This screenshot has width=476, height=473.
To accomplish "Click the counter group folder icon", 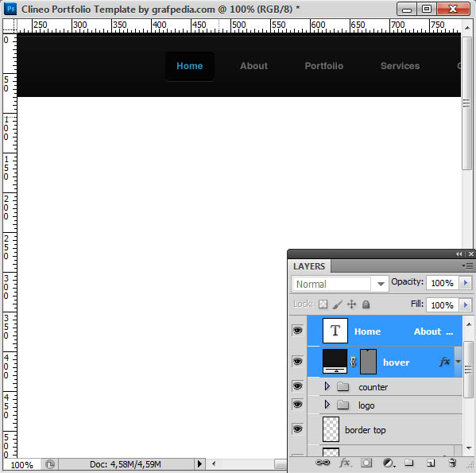I will tap(342, 386).
